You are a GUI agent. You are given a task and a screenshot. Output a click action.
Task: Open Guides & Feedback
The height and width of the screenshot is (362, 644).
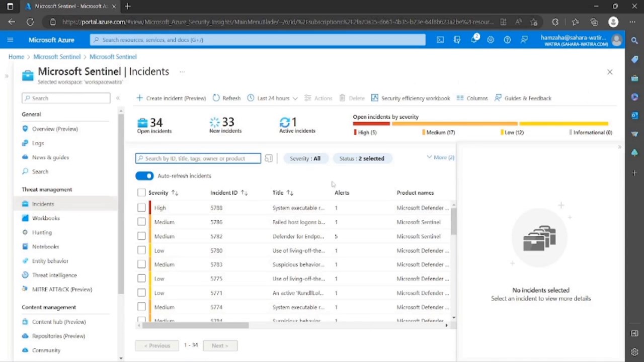point(523,98)
